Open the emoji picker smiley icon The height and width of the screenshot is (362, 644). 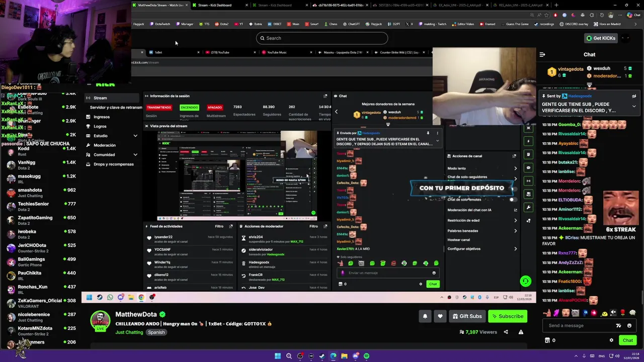pos(629,325)
